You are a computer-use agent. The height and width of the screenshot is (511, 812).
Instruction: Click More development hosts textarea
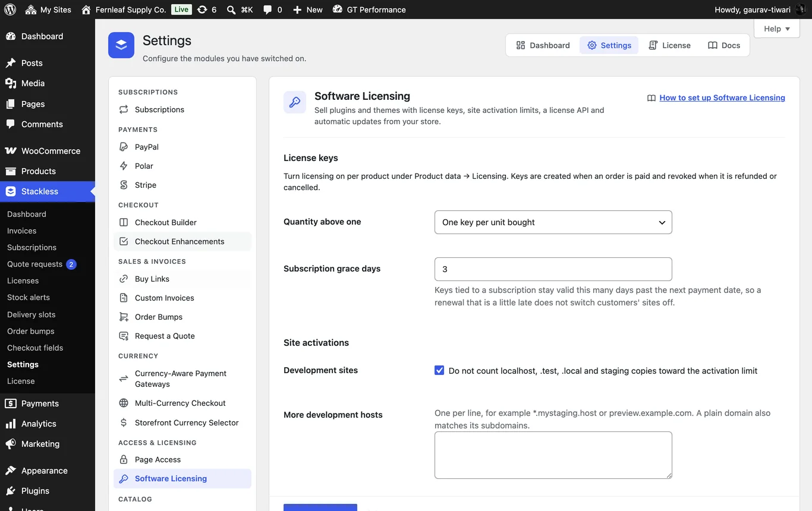click(553, 455)
